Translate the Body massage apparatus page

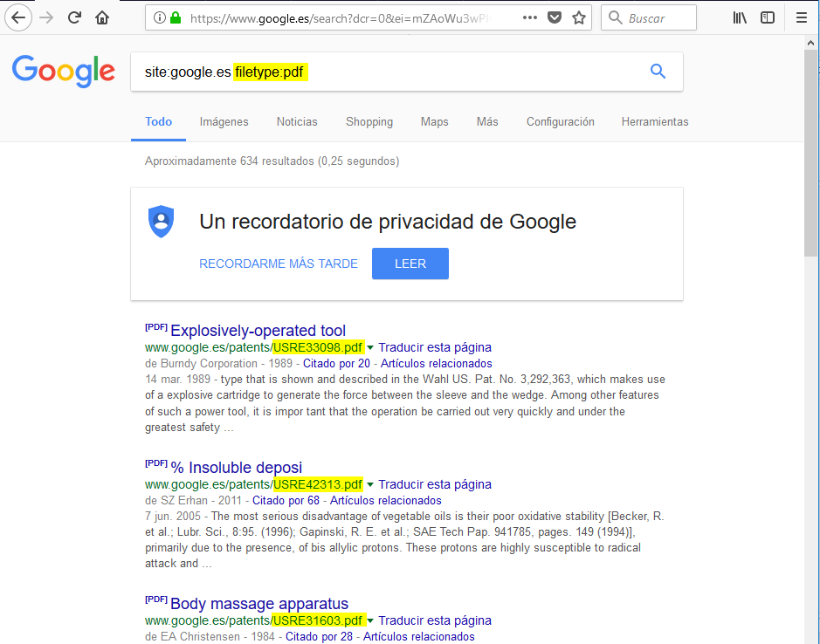click(435, 620)
